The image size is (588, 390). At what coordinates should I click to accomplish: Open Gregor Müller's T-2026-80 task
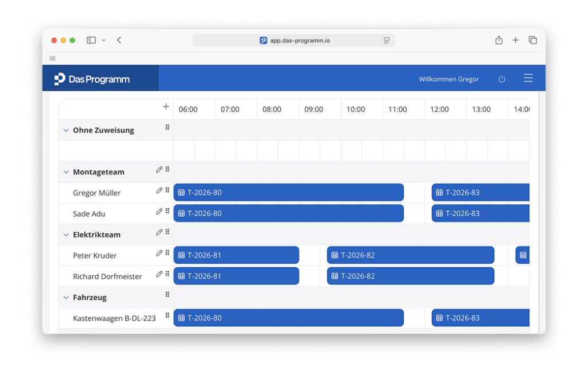click(x=288, y=193)
